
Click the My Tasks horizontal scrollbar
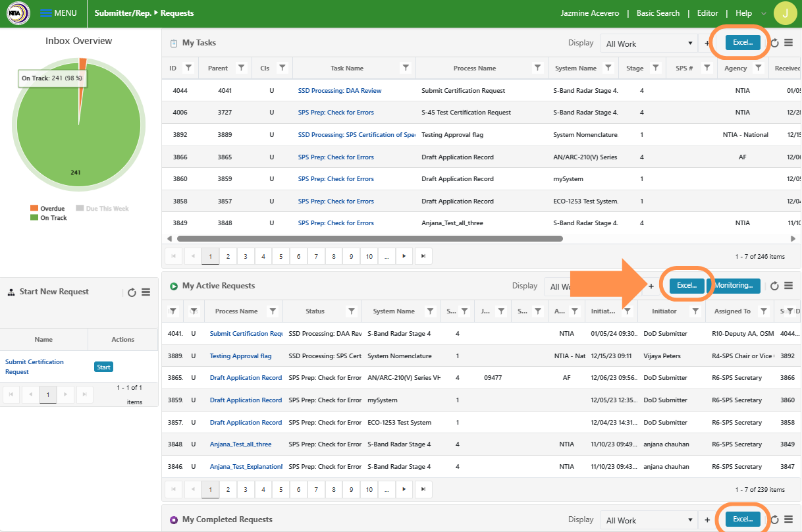click(369, 238)
